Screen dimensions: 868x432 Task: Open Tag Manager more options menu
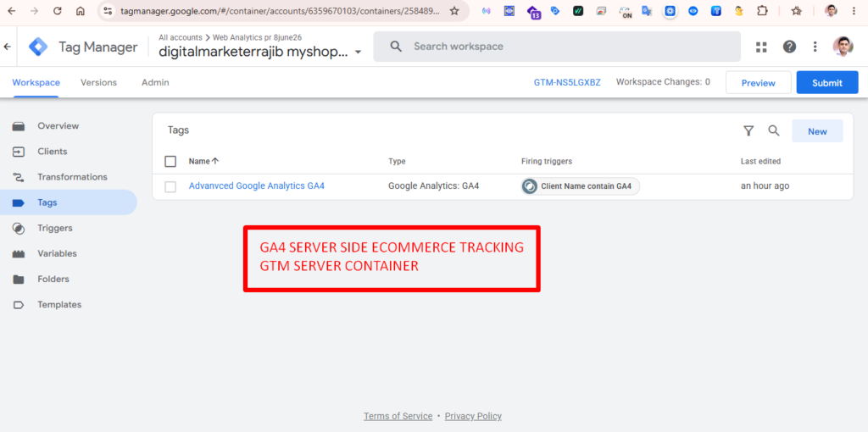(815, 47)
